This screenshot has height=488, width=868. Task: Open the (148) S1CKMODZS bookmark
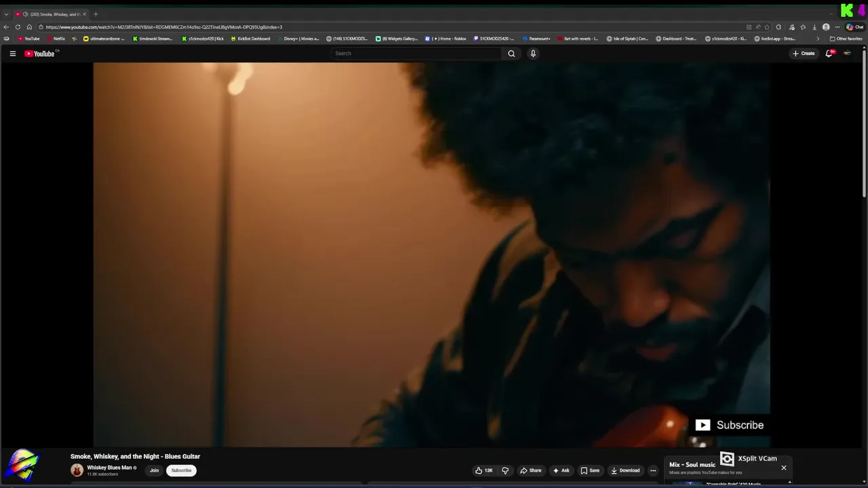[x=347, y=39]
